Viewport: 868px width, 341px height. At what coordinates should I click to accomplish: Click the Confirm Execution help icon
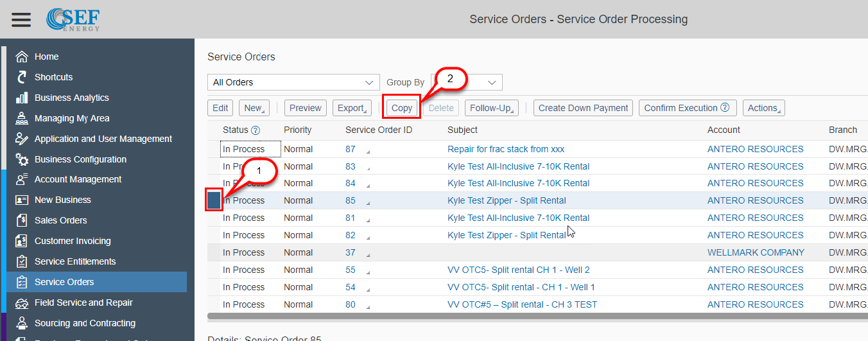coord(725,108)
